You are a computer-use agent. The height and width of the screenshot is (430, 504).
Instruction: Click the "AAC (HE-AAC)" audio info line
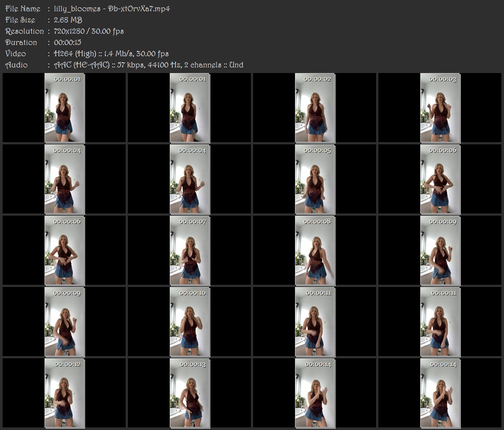coord(149,65)
